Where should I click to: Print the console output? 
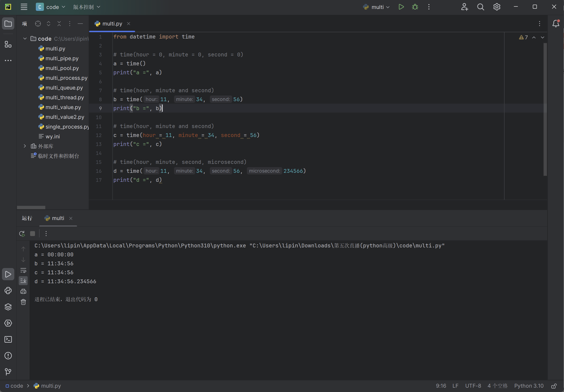point(23,291)
